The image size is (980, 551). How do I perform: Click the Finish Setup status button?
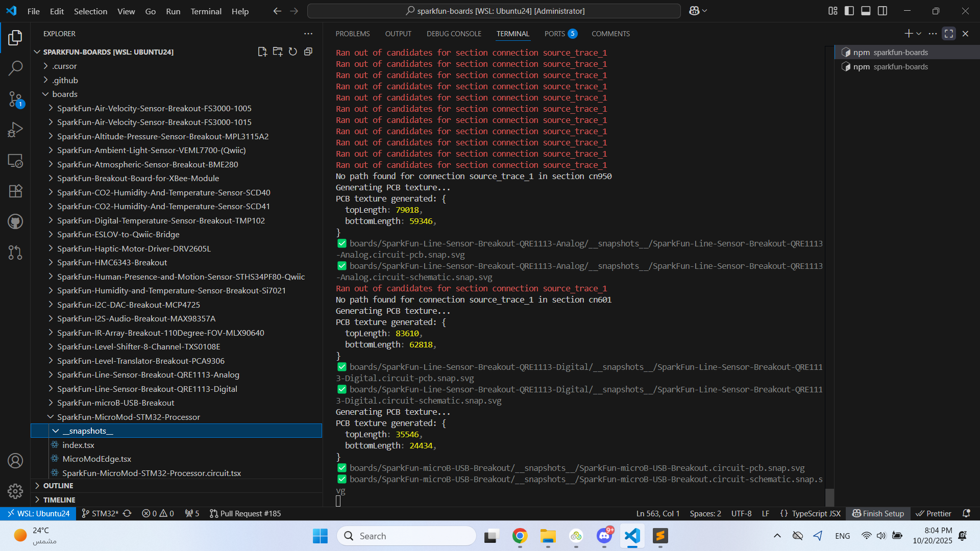[878, 513]
